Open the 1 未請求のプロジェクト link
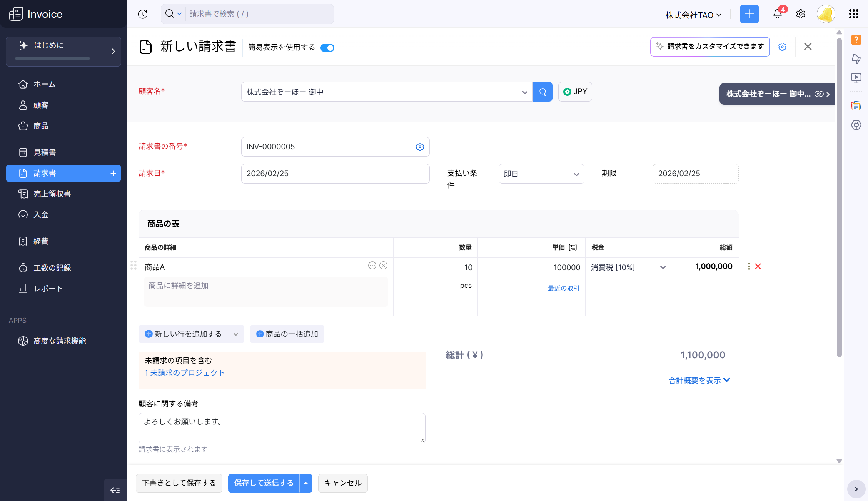The height and width of the screenshot is (501, 868). pyautogui.click(x=185, y=373)
